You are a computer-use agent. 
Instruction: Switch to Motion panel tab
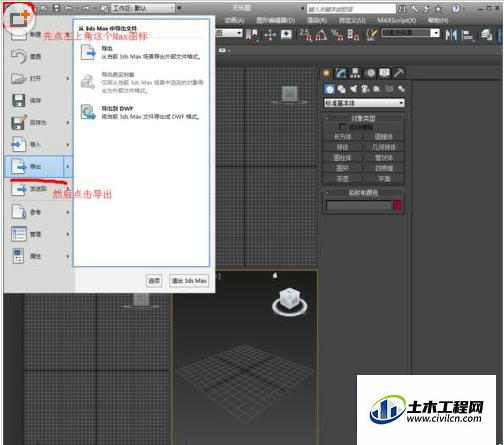click(x=370, y=73)
